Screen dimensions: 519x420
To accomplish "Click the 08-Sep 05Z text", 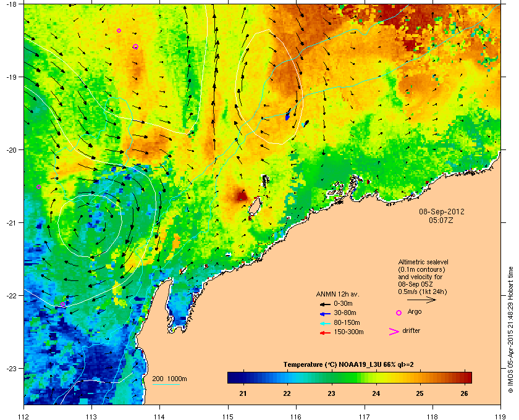I will pos(415,284).
